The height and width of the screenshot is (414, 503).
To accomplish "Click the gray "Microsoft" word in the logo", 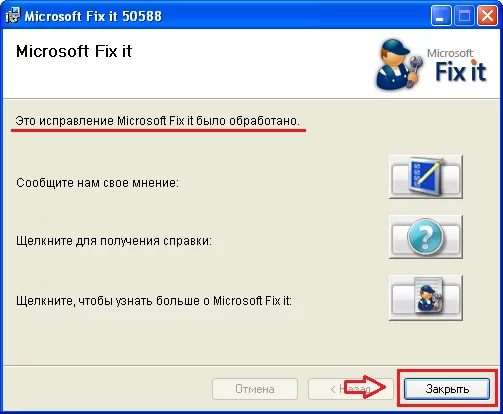I will (450, 53).
